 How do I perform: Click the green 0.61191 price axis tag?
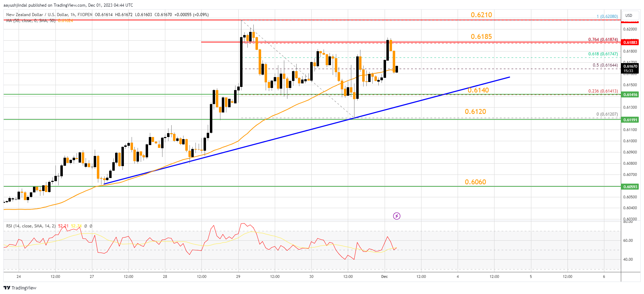pyautogui.click(x=630, y=120)
